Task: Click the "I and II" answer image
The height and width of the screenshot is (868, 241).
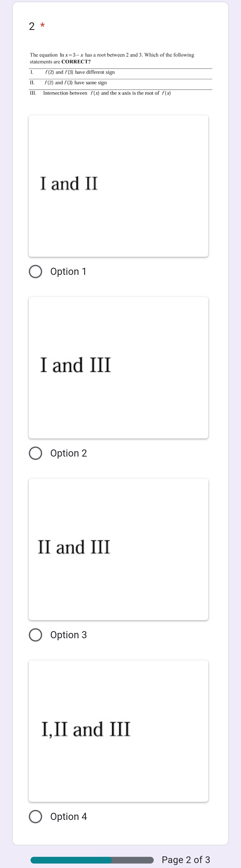Action: pos(118,186)
